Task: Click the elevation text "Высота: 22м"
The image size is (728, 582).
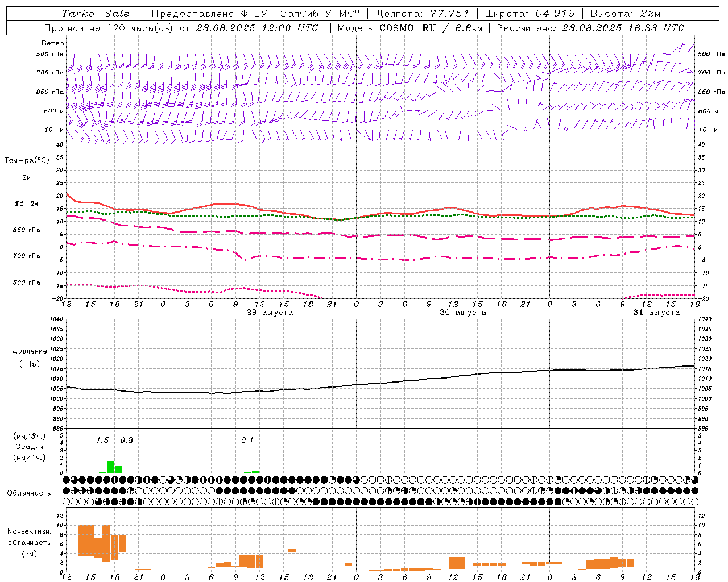Action: 626,14
